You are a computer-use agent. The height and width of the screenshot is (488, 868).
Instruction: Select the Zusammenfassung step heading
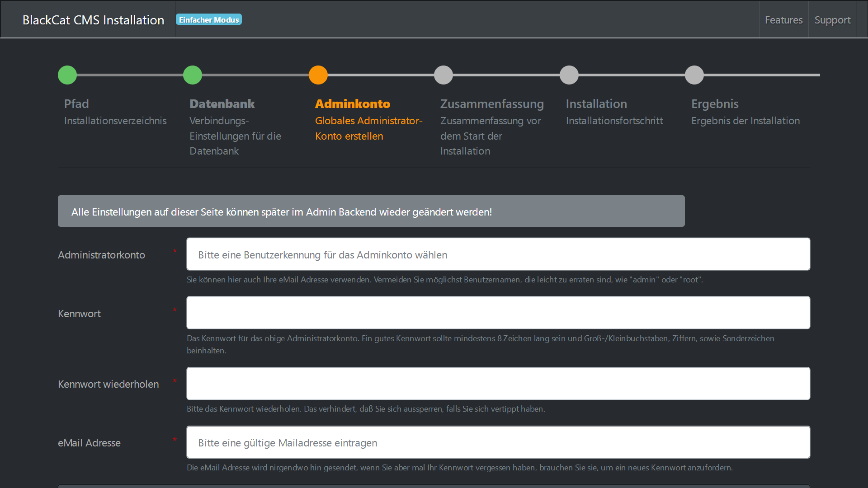click(x=492, y=104)
